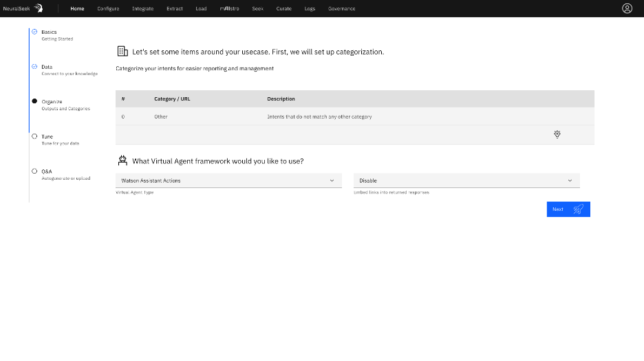644x361 pixels.
Task: Open the user profile icon
Action: coord(627,8)
